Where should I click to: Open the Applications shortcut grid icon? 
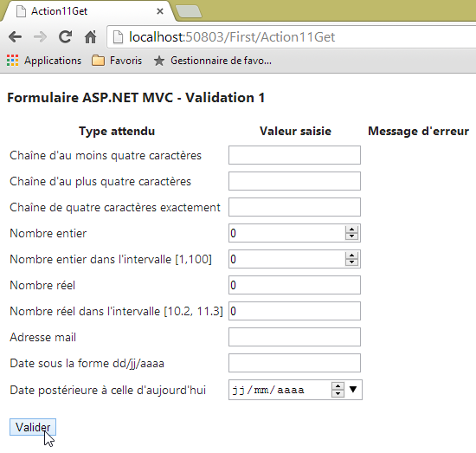tap(12, 61)
